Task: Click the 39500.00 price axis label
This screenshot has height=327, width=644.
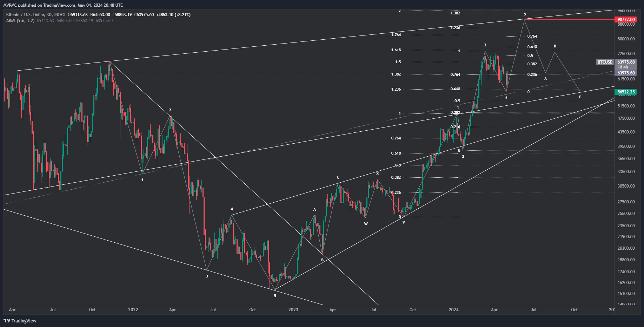Action: coord(626,146)
